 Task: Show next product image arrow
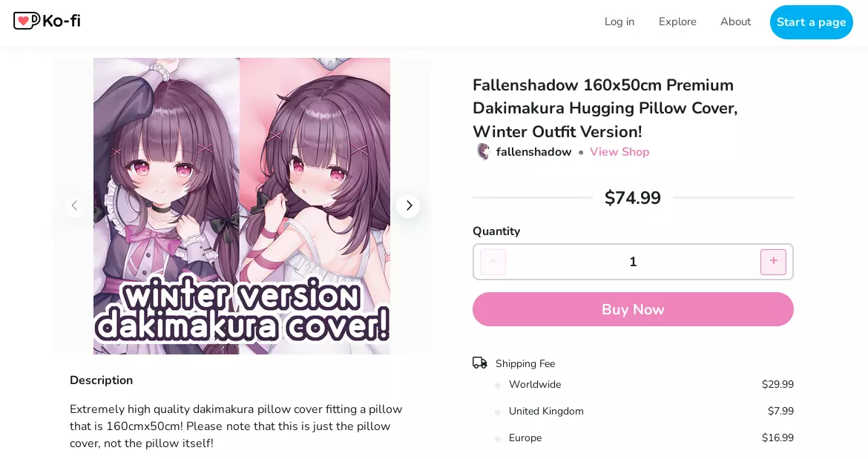(x=409, y=205)
